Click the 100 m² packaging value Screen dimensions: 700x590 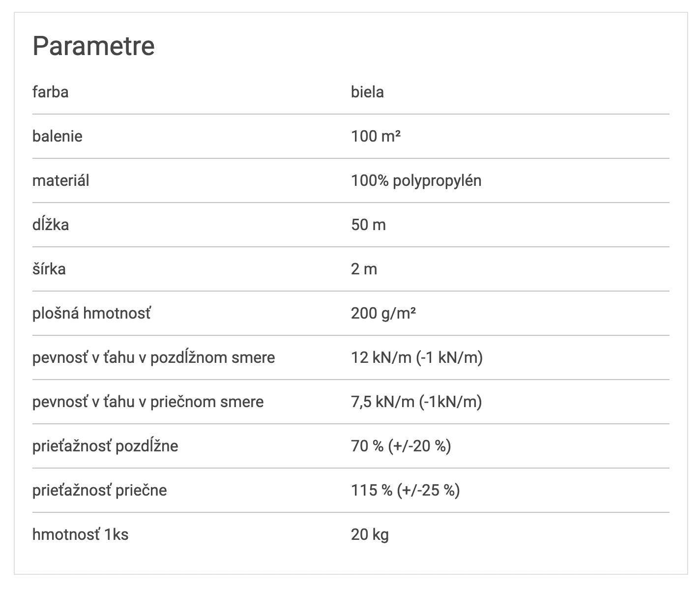pyautogui.click(x=376, y=136)
